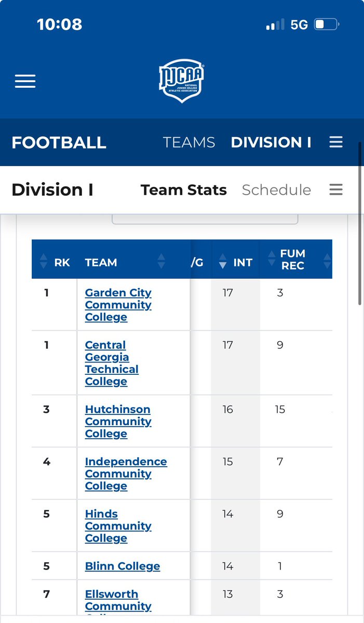Sort by INT column arrow
Screen dimensions: 364x623
[x=223, y=263]
